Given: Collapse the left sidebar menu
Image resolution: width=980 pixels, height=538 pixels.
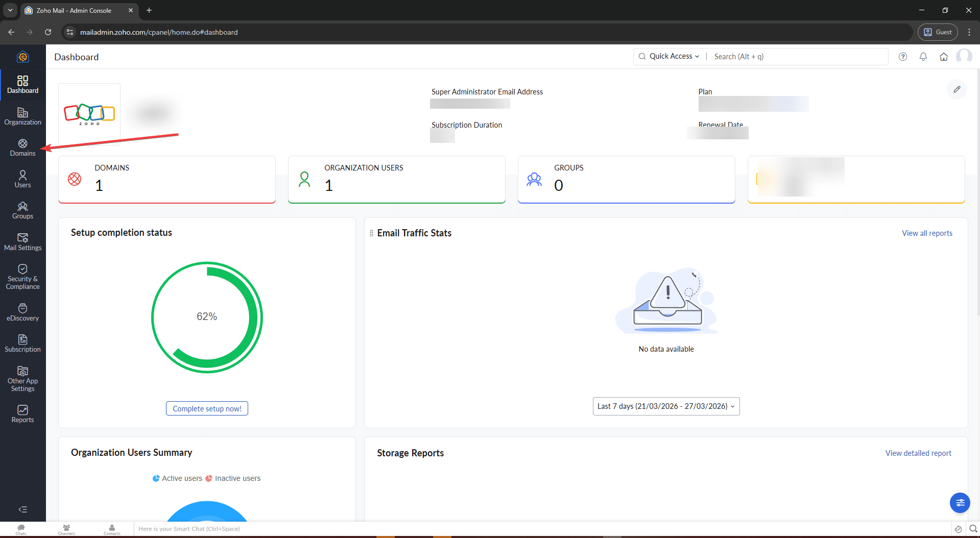Looking at the screenshot, I should click(x=22, y=509).
